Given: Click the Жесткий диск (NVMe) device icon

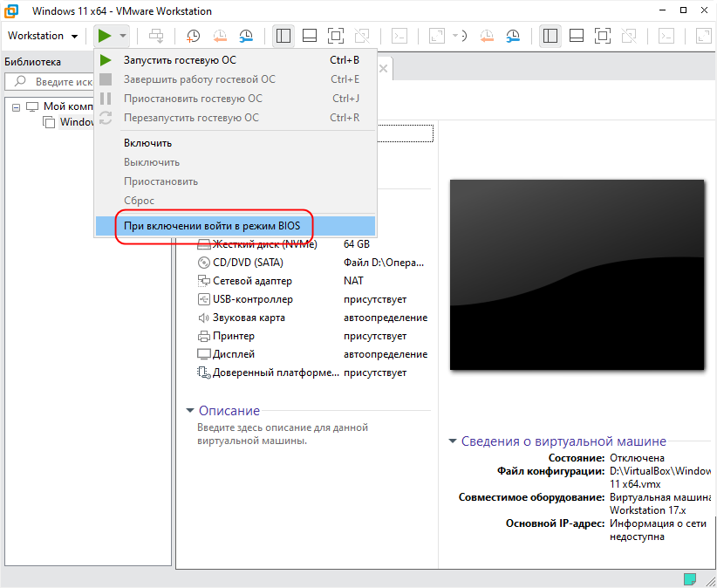Looking at the screenshot, I should point(203,244).
